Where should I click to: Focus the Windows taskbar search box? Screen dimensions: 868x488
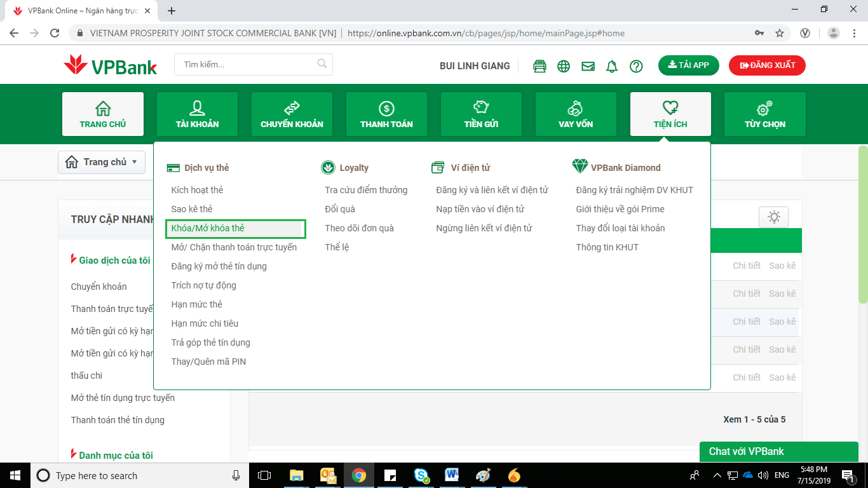pyautogui.click(x=140, y=475)
